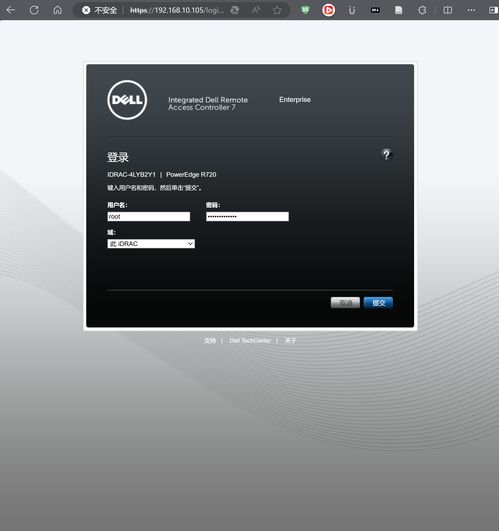Open the iDRAC help question mark
The image size is (499, 531).
[386, 154]
